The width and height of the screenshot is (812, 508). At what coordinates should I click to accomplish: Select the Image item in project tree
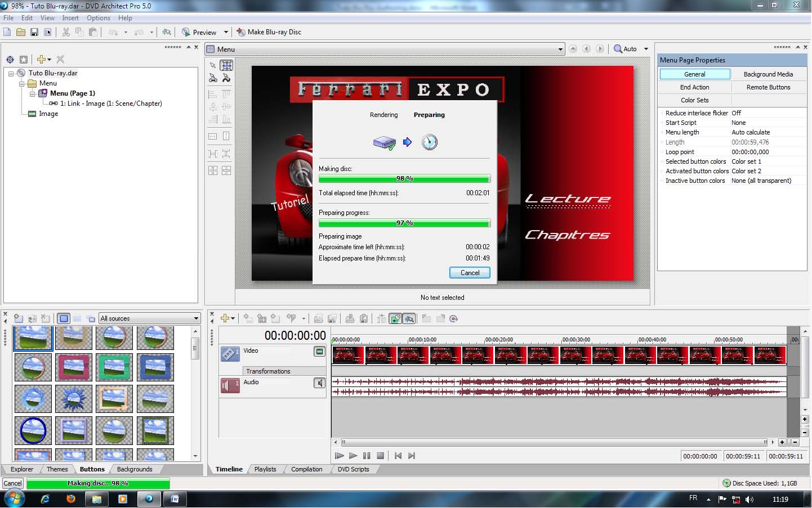click(x=48, y=114)
